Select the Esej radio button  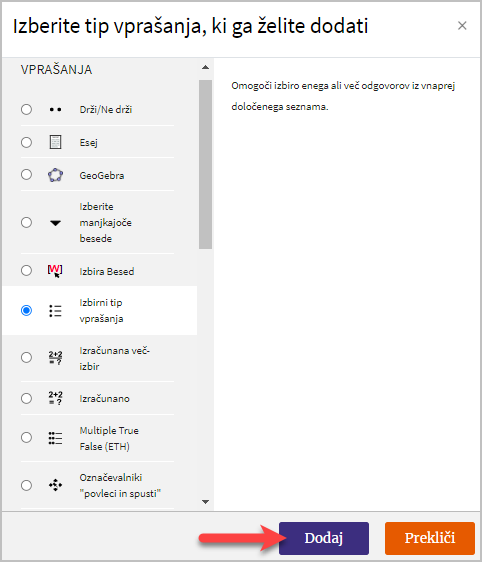pyautogui.click(x=26, y=142)
